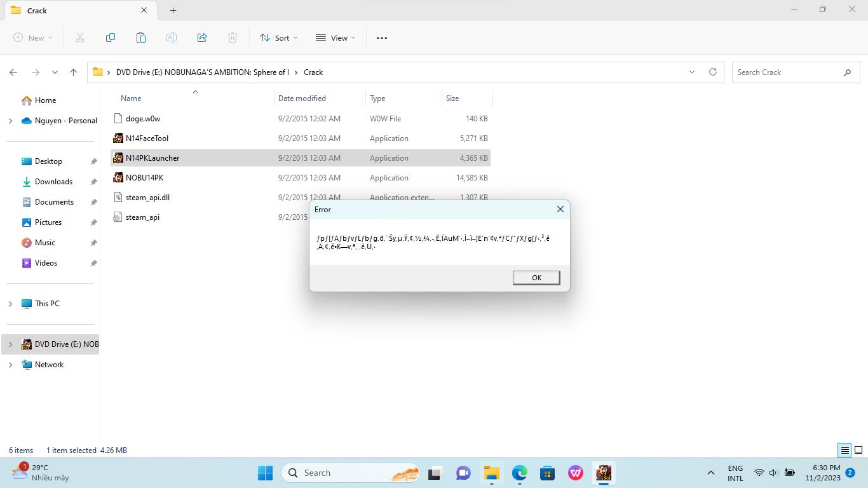The image size is (868, 488).
Task: Click the Paste clipboard icon
Action: pos(141,38)
